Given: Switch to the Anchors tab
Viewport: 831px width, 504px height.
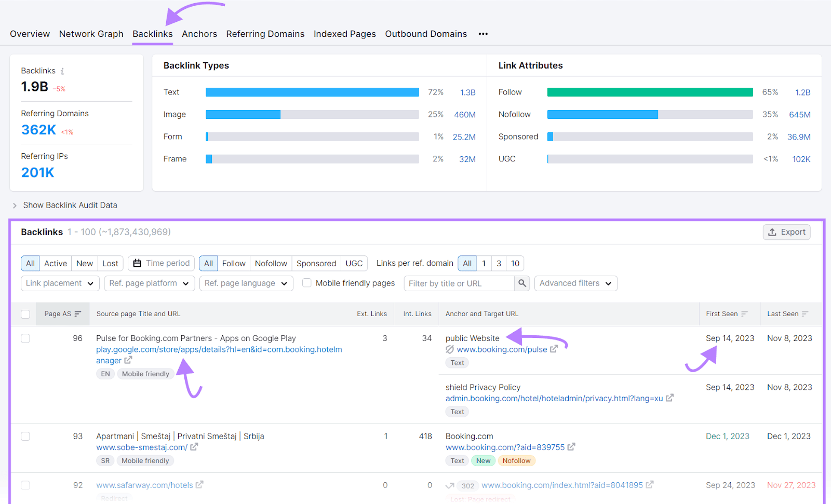Looking at the screenshot, I should pyautogui.click(x=199, y=34).
